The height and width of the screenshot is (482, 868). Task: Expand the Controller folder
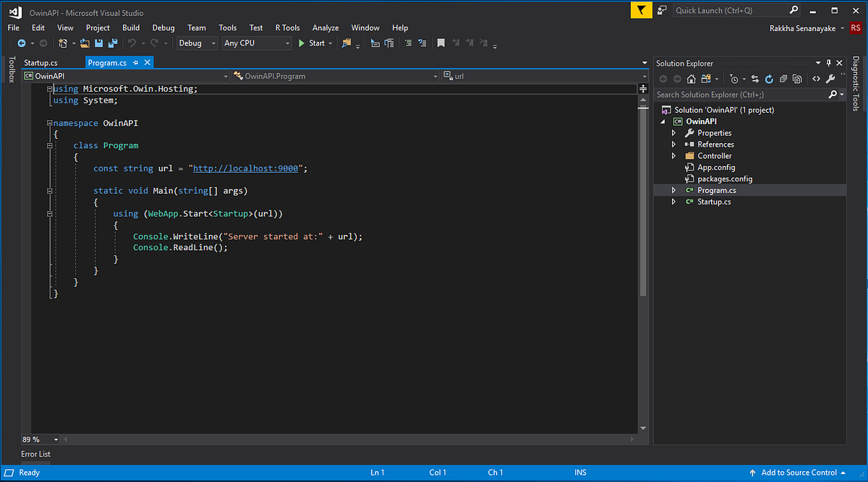point(673,155)
